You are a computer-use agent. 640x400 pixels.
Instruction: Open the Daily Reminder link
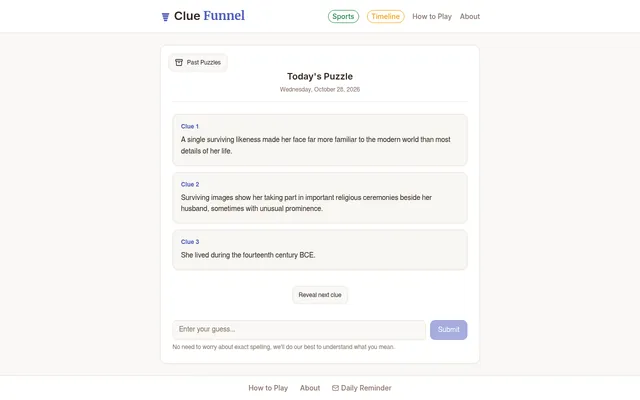point(362,388)
